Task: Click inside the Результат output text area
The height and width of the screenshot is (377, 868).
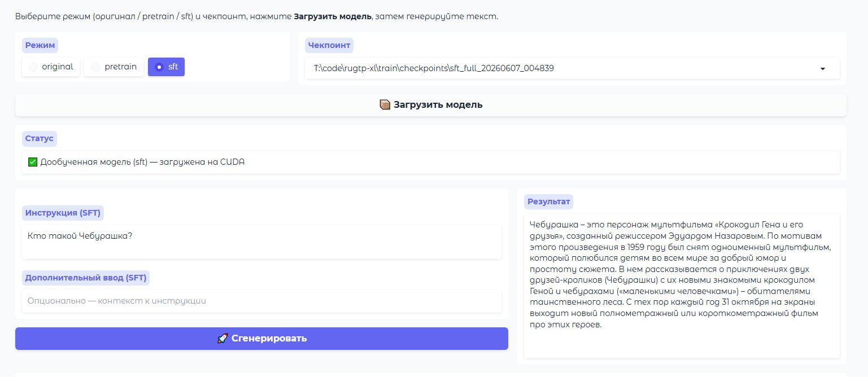Action: pyautogui.click(x=682, y=286)
